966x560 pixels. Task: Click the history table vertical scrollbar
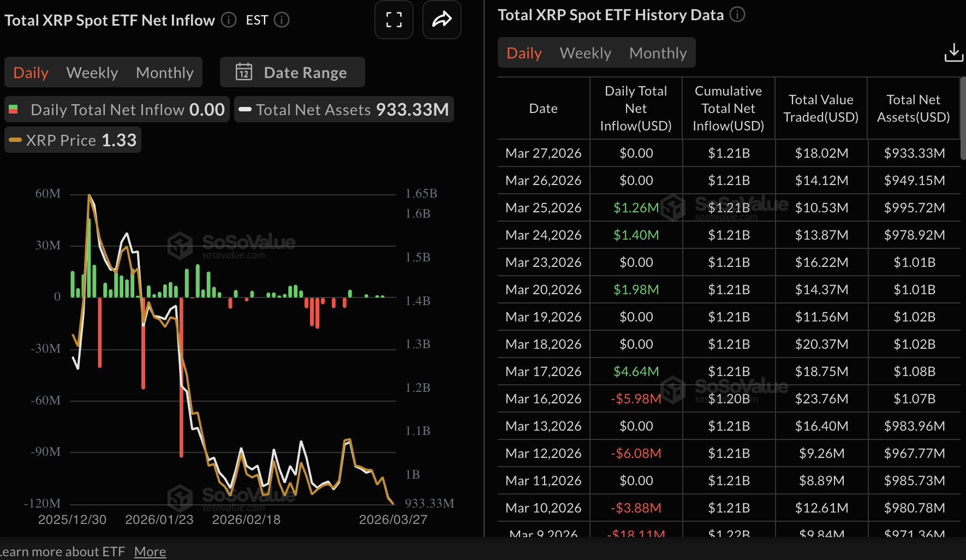963,109
